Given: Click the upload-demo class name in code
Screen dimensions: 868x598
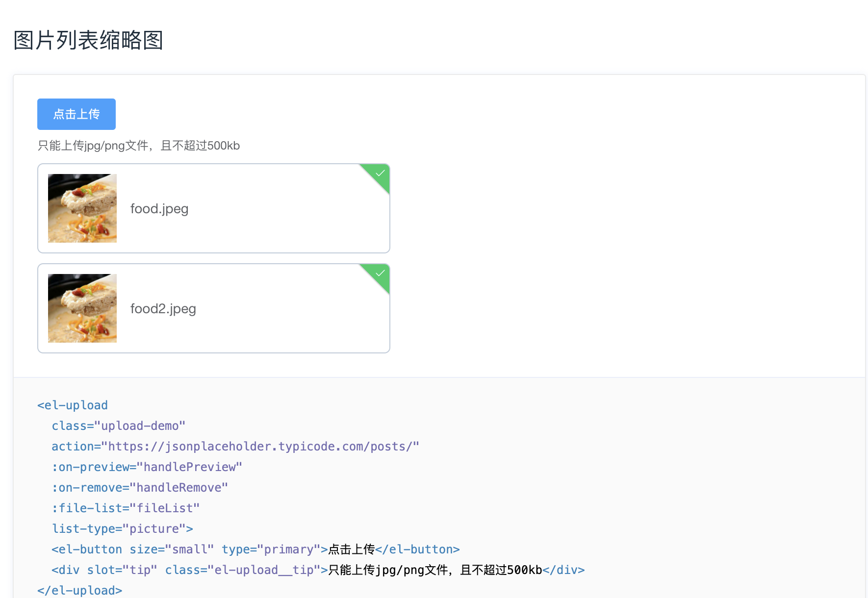Looking at the screenshot, I should coord(141,426).
